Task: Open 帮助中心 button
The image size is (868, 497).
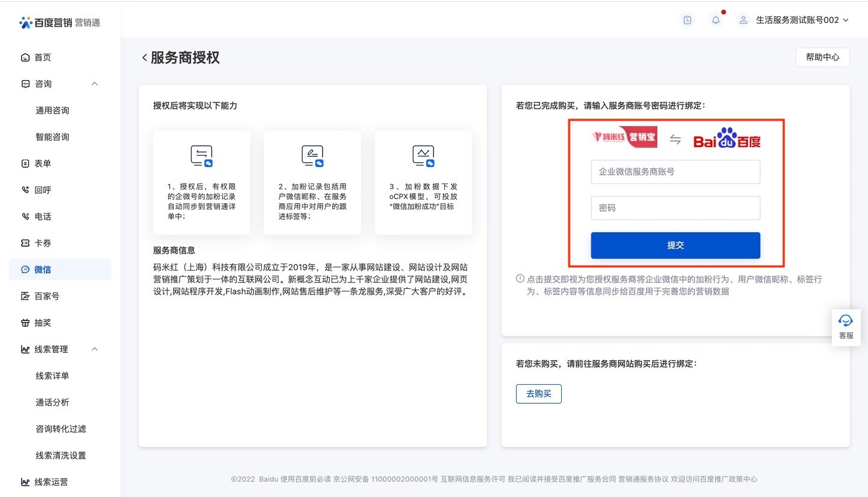Action: pyautogui.click(x=822, y=57)
